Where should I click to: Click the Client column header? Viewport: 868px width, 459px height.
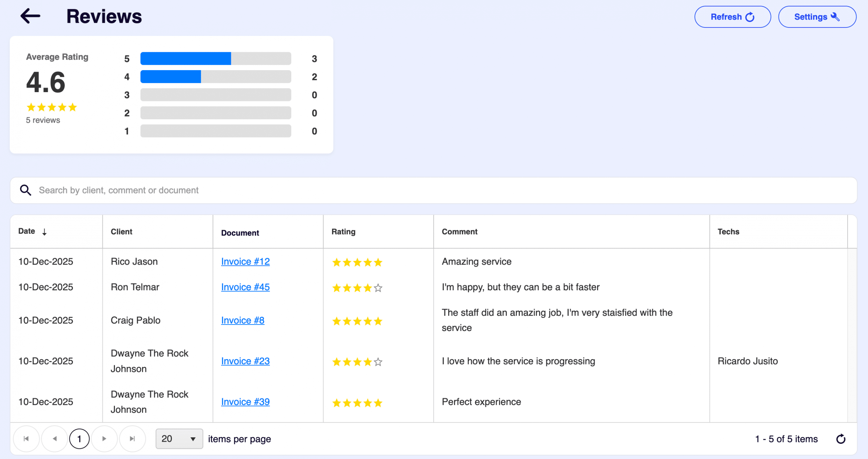[x=121, y=232]
